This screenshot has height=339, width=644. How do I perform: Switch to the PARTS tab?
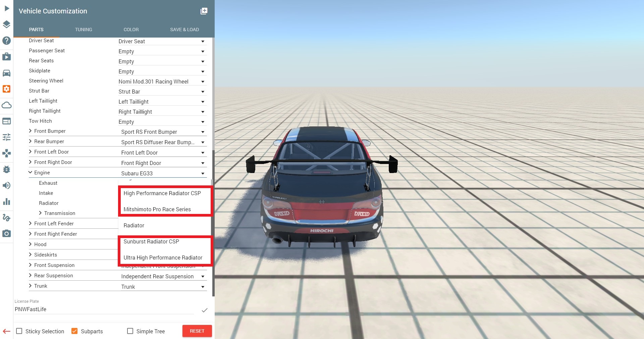tap(36, 30)
